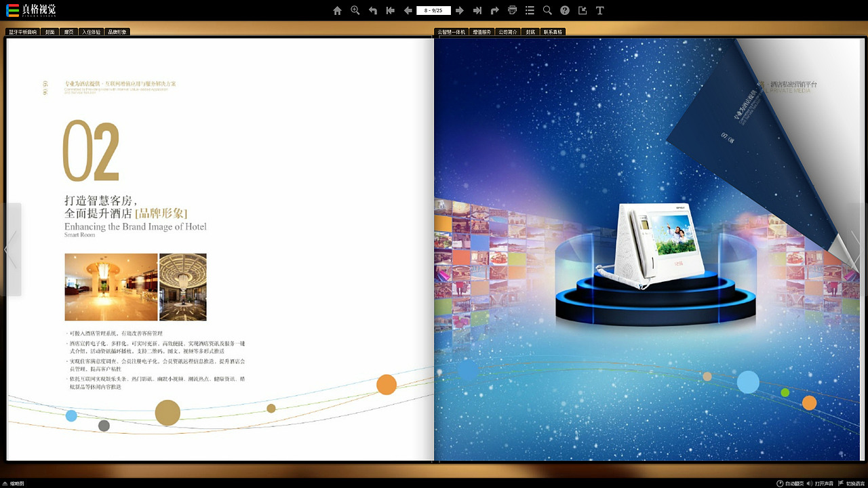Open the 增值服务 bookmark tab
868x488 pixels.
coord(482,32)
